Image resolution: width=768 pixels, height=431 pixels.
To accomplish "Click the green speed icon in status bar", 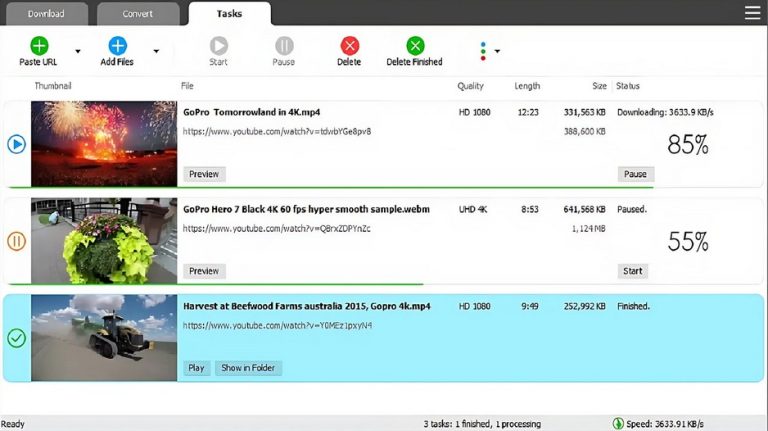I will tap(618, 423).
